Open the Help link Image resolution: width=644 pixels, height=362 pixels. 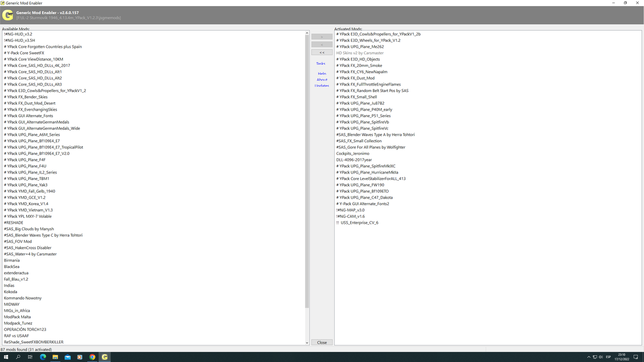pyautogui.click(x=322, y=74)
